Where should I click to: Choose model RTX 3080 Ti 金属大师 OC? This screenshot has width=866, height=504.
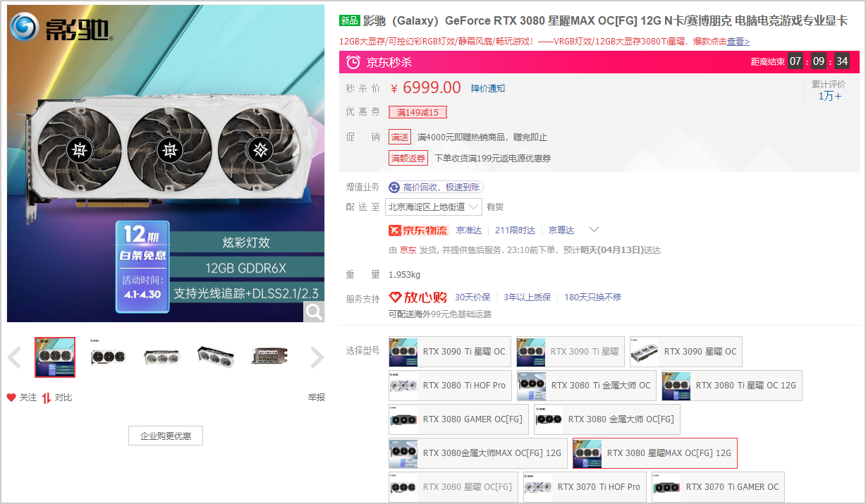point(587,386)
